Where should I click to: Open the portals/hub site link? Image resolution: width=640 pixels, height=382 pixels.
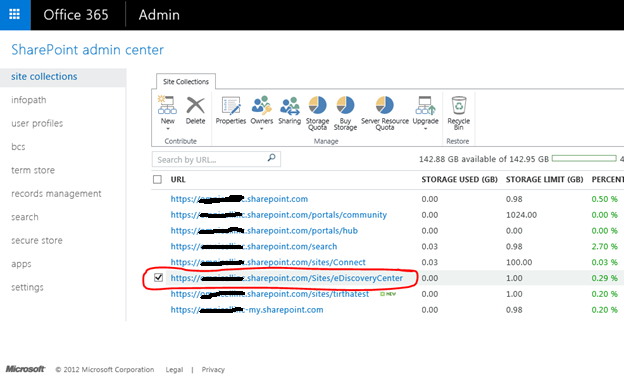click(264, 231)
